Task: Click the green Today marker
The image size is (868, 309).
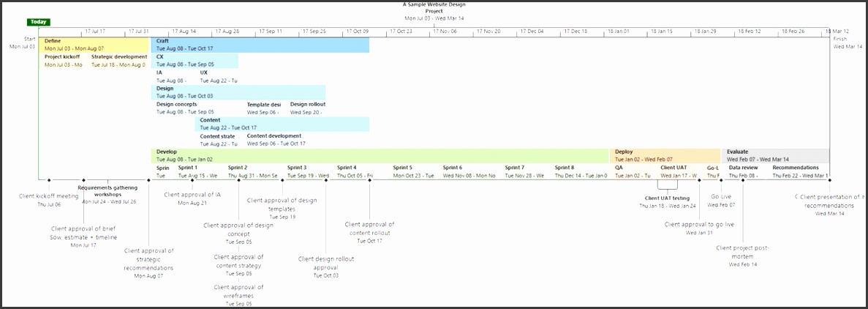Action: click(x=39, y=22)
